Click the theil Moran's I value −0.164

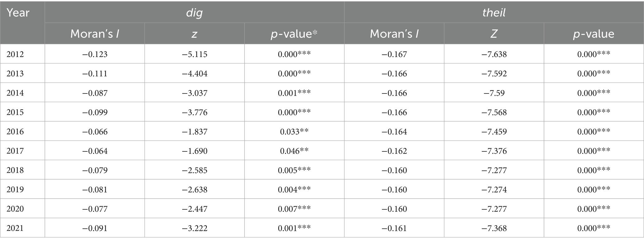[394, 131]
